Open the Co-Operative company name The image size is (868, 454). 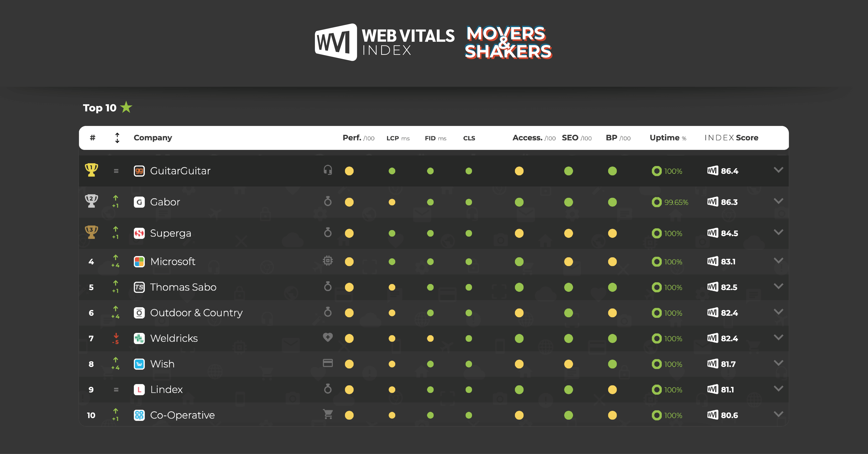(x=182, y=416)
